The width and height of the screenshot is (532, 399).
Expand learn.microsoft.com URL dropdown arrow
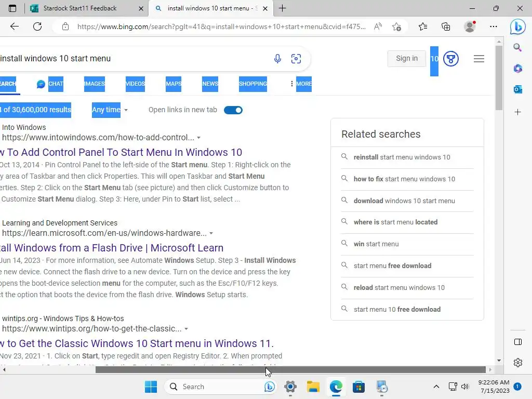click(x=211, y=233)
